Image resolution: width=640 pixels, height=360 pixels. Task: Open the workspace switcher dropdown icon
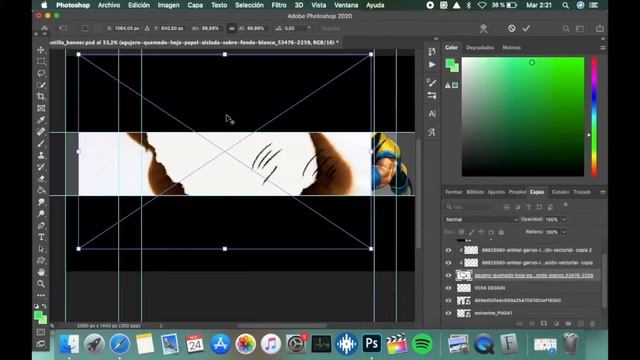coord(580,29)
